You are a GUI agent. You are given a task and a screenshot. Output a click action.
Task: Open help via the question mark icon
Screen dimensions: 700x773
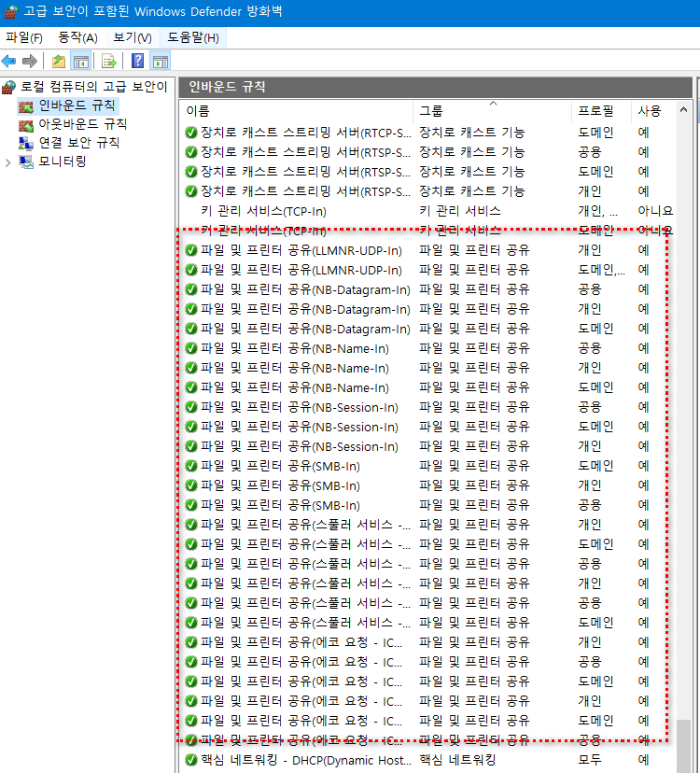[137, 61]
